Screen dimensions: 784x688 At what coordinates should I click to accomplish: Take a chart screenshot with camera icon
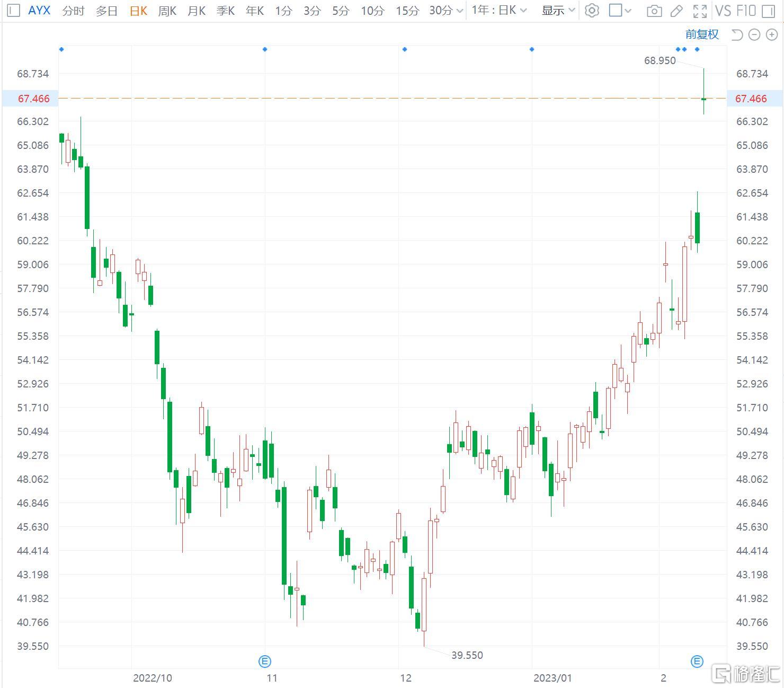pos(654,11)
